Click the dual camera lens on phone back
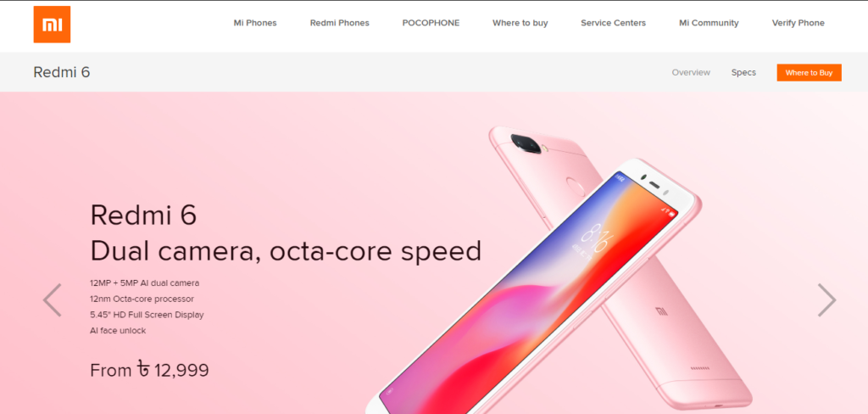 coord(526,143)
